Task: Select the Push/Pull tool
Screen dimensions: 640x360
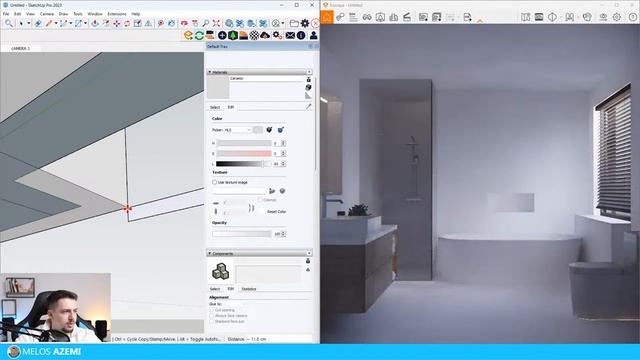Action: 95,24
